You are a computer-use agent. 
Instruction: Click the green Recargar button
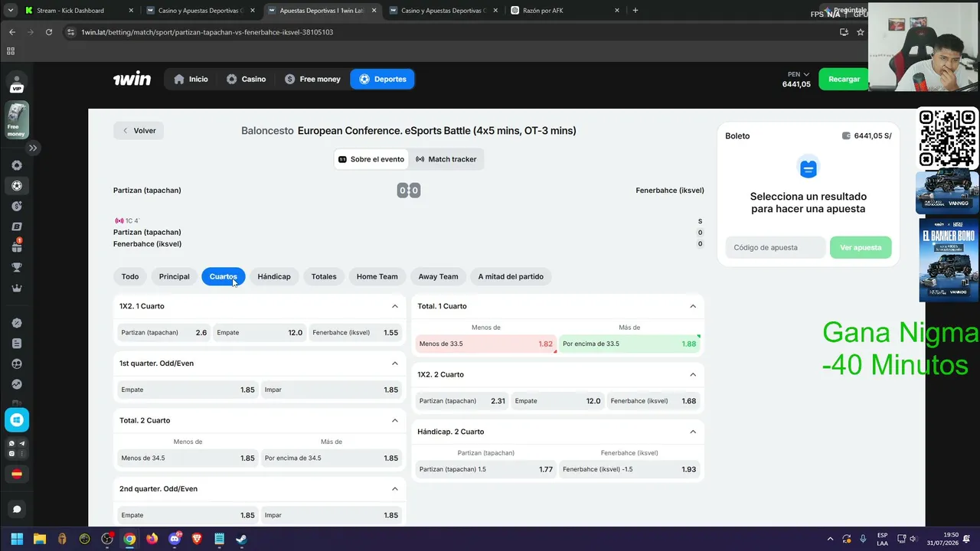[844, 79]
